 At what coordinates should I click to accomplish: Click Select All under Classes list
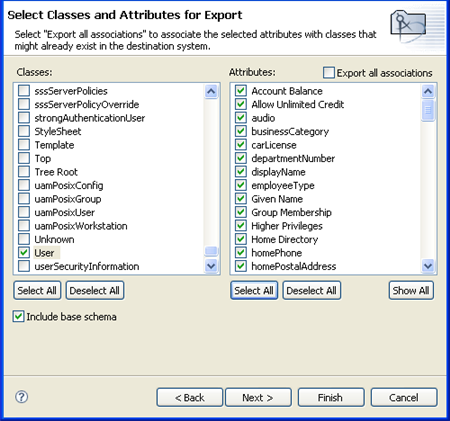[x=37, y=291]
